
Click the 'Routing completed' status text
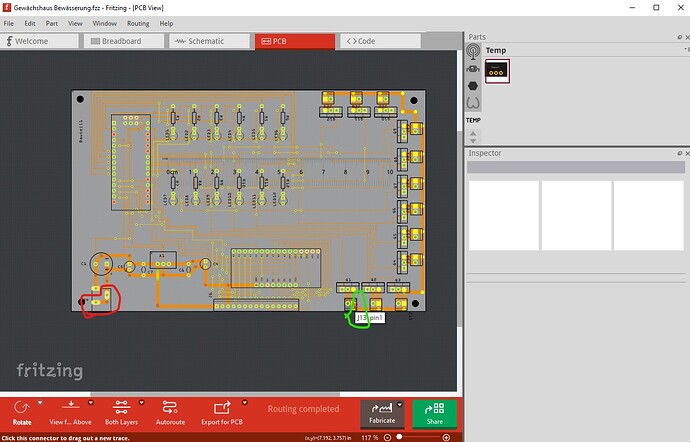pyautogui.click(x=303, y=409)
